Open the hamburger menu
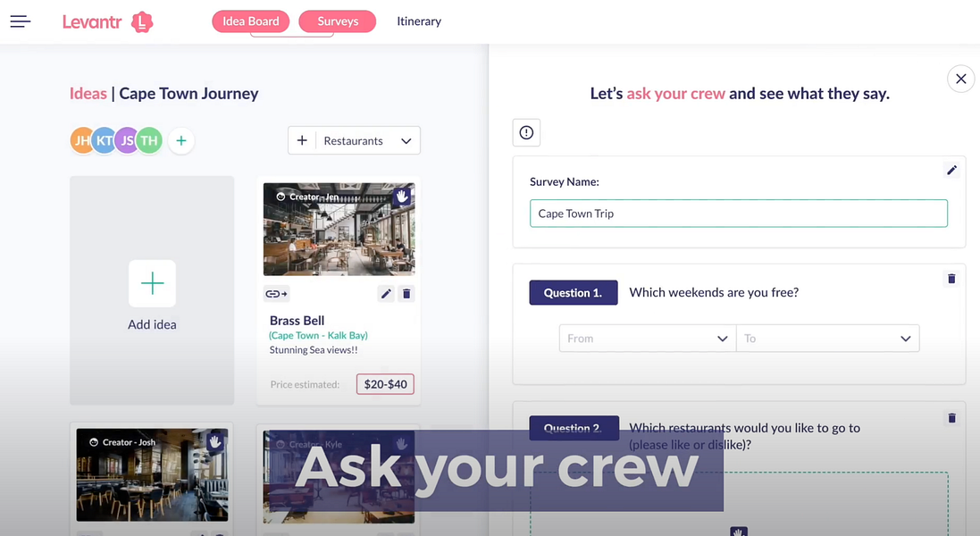980x536 pixels. click(x=20, y=21)
